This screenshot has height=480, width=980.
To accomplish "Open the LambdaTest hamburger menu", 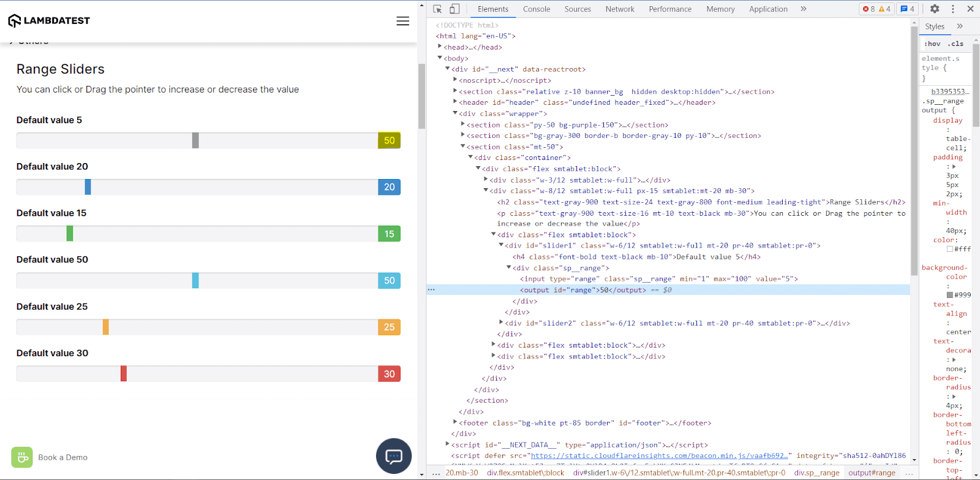I will coord(402,21).
